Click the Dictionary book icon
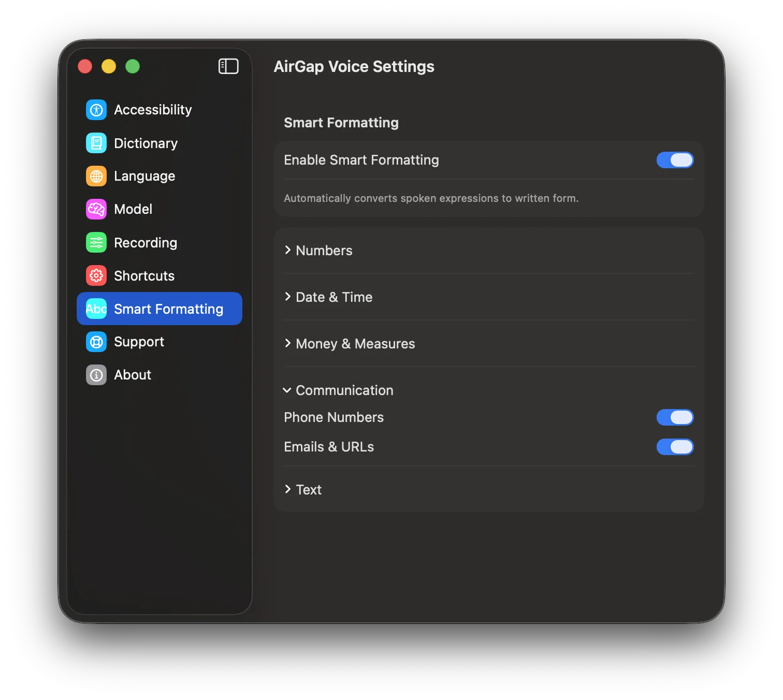 (96, 143)
